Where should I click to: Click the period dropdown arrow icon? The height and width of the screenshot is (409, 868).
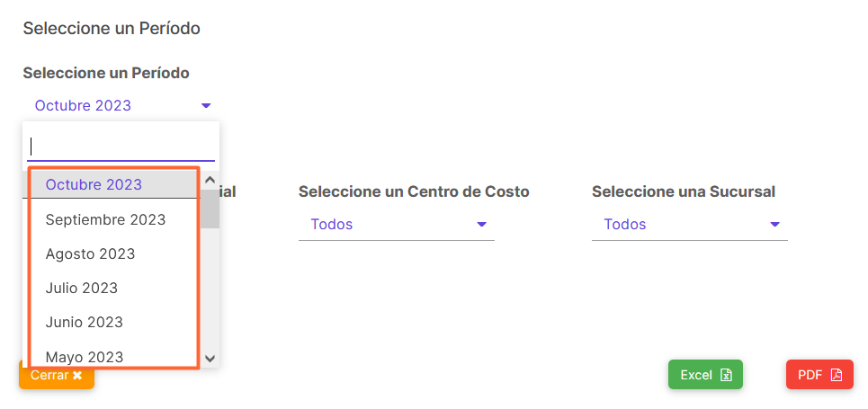tap(206, 105)
